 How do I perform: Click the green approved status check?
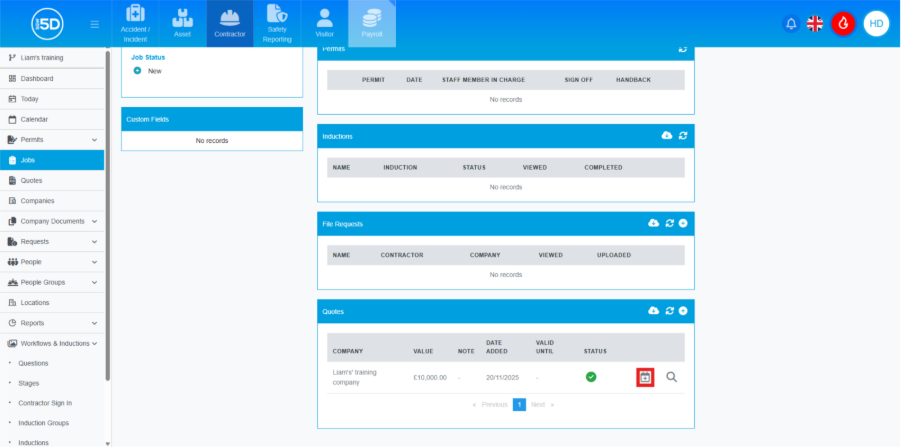pos(591,377)
